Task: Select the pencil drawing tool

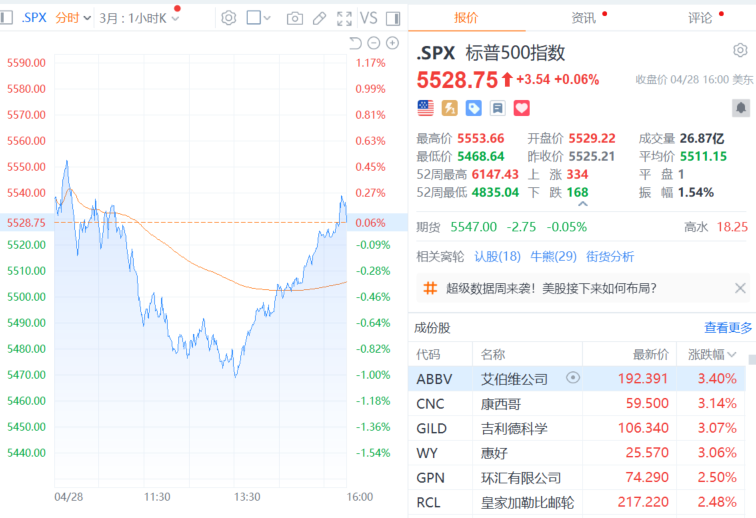Action: click(319, 18)
